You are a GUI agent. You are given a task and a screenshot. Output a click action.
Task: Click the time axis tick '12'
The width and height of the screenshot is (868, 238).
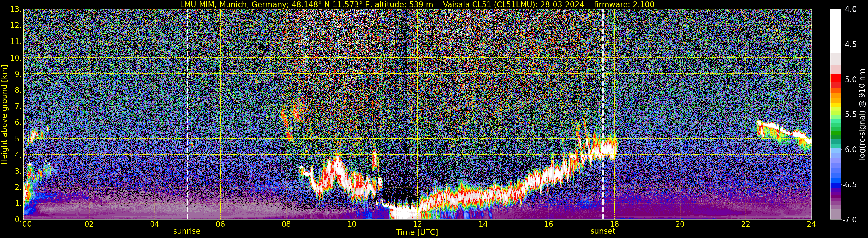coord(417,224)
